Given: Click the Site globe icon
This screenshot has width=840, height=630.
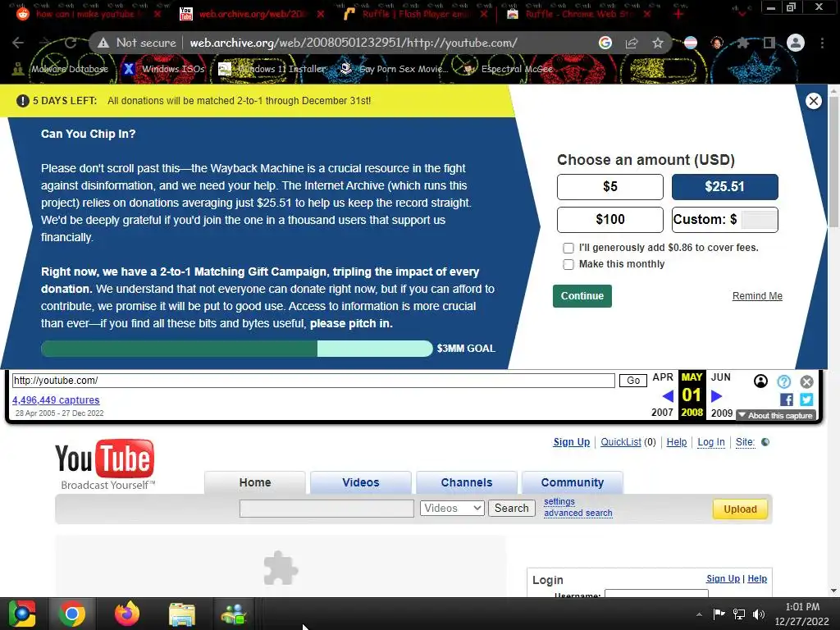Looking at the screenshot, I should 765,442.
